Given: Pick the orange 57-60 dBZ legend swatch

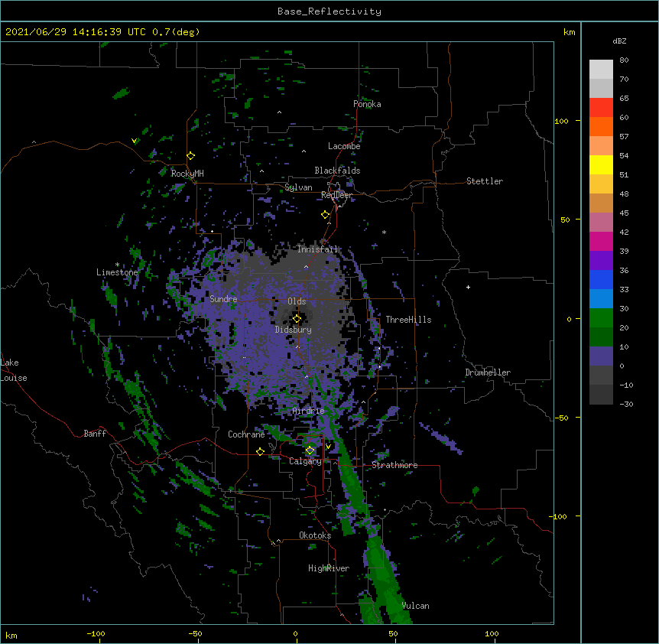Looking at the screenshot, I should (x=601, y=126).
